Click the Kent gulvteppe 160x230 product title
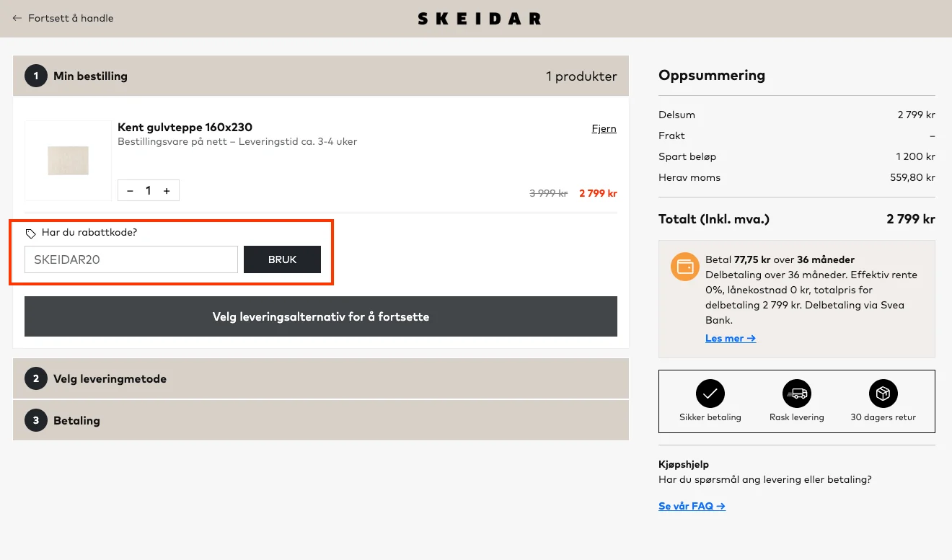 pos(185,128)
